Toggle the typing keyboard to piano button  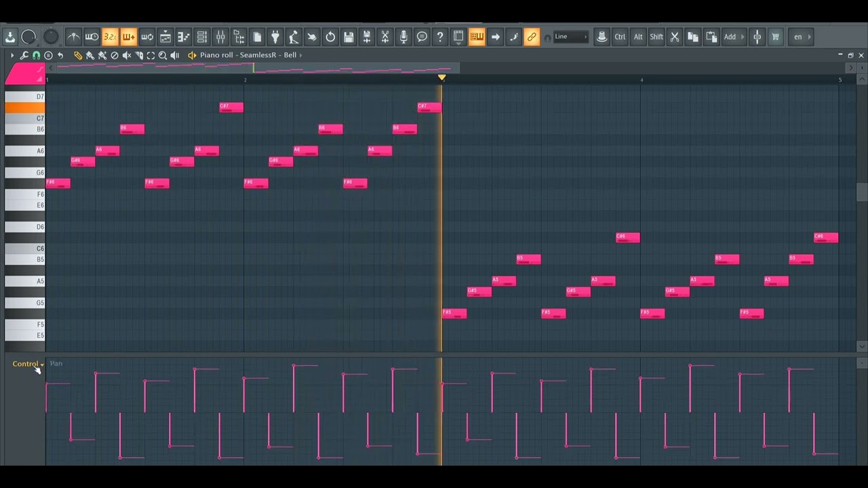point(477,37)
